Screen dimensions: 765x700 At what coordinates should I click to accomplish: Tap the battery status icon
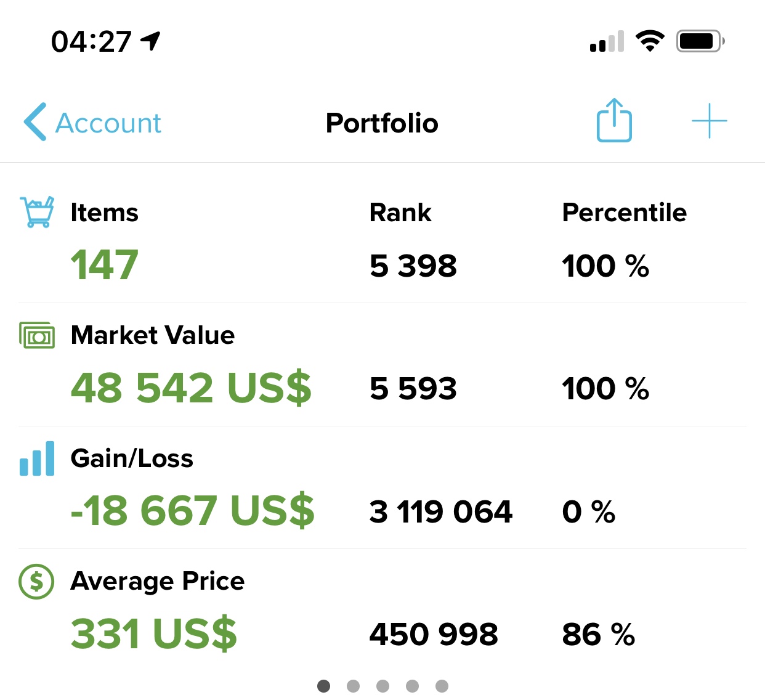coord(700,41)
